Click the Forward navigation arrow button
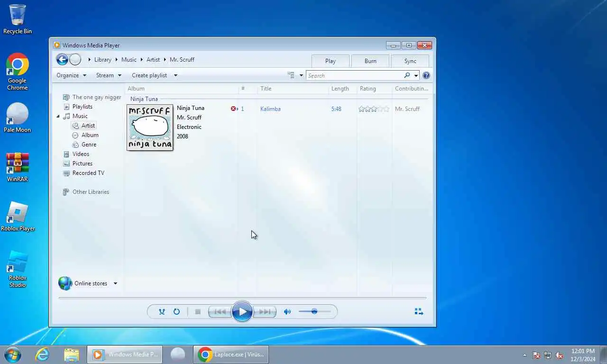This screenshot has height=364, width=607. pos(75,59)
